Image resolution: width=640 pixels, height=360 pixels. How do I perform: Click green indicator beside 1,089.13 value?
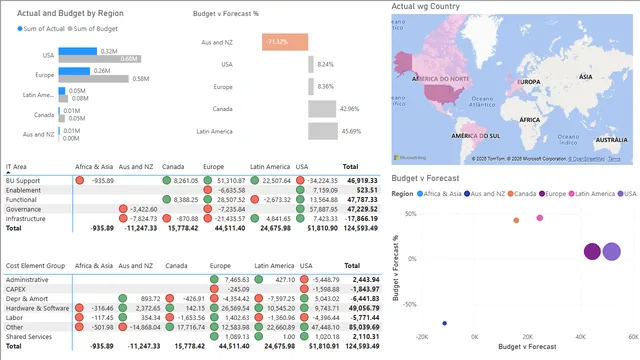tap(214, 336)
